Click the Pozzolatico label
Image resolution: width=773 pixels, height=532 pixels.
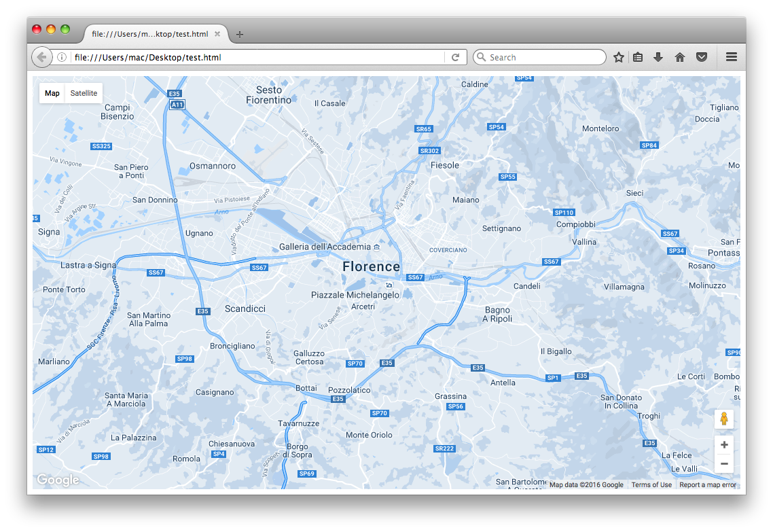point(349,390)
